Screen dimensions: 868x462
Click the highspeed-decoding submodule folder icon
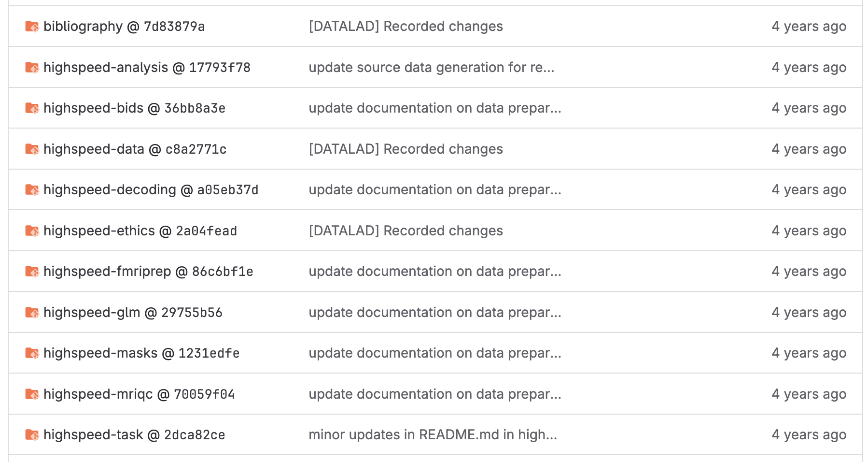(32, 189)
